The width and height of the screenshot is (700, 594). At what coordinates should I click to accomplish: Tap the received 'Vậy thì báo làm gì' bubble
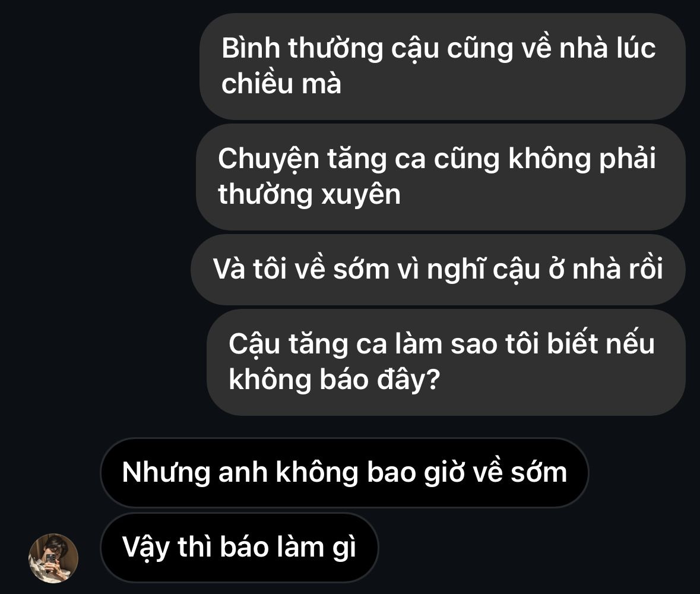click(x=239, y=548)
